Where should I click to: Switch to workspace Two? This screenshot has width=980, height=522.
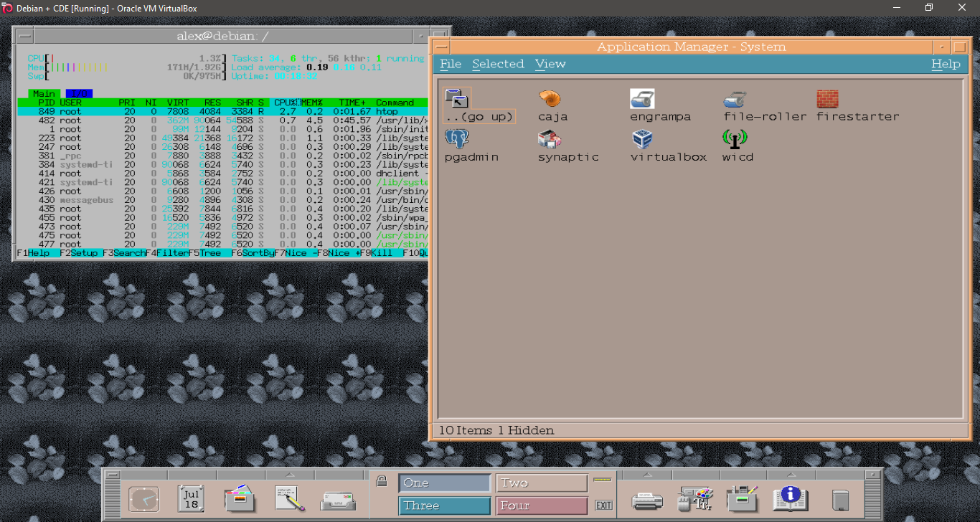pyautogui.click(x=541, y=483)
